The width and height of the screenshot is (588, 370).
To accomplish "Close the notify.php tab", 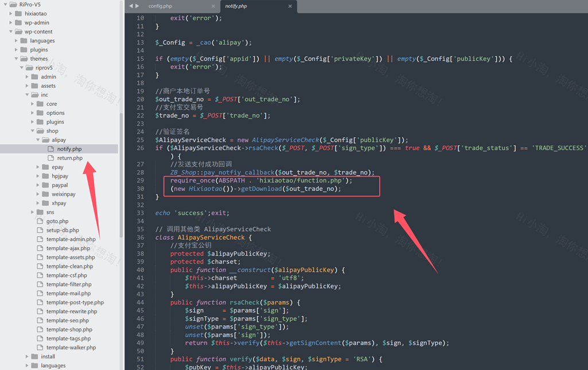I will pos(290,6).
